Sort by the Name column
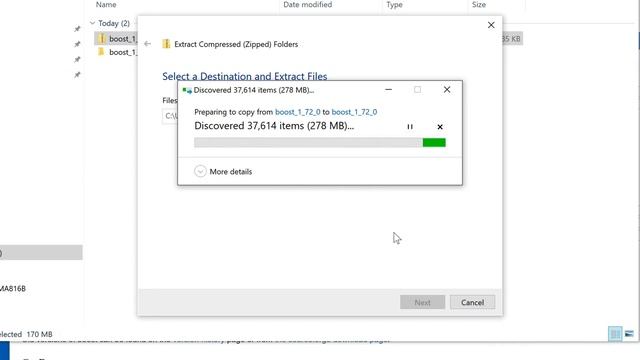Screen dimensions: 640x360 pyautogui.click(x=106, y=5)
